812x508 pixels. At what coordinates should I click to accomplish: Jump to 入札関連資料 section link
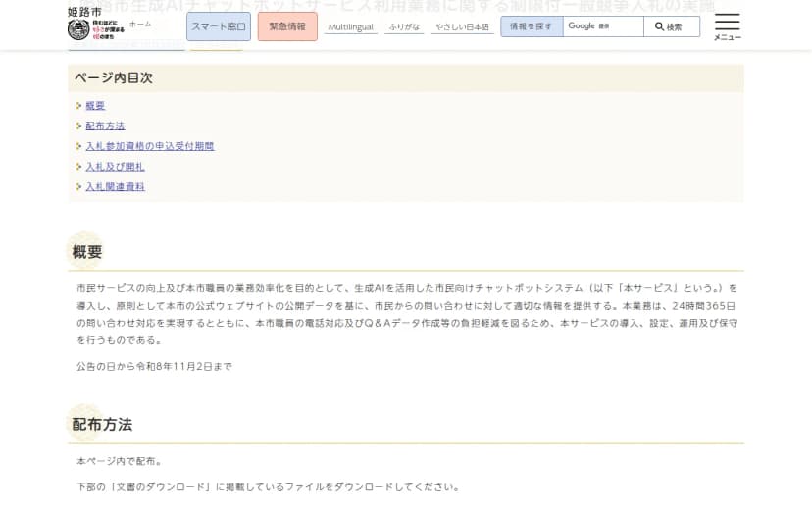pyautogui.click(x=115, y=186)
